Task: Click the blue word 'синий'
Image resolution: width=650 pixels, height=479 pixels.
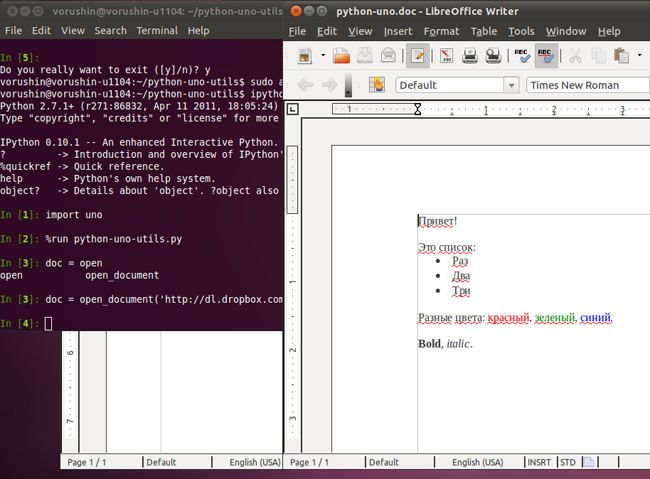Action: pos(596,318)
